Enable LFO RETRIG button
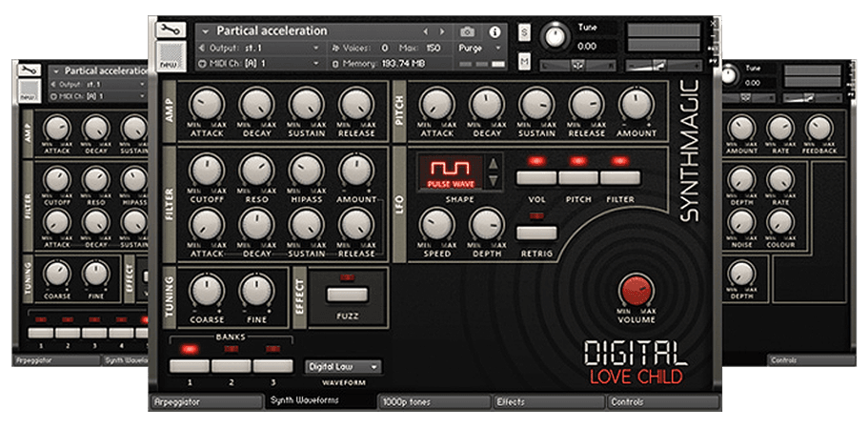Screen dimensions: 868x429 click(535, 233)
